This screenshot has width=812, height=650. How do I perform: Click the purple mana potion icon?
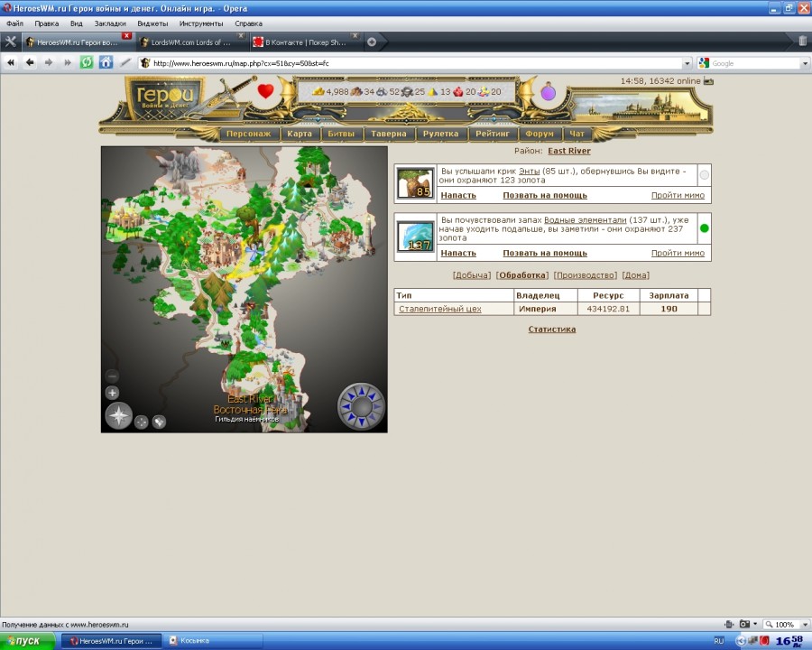tap(548, 92)
